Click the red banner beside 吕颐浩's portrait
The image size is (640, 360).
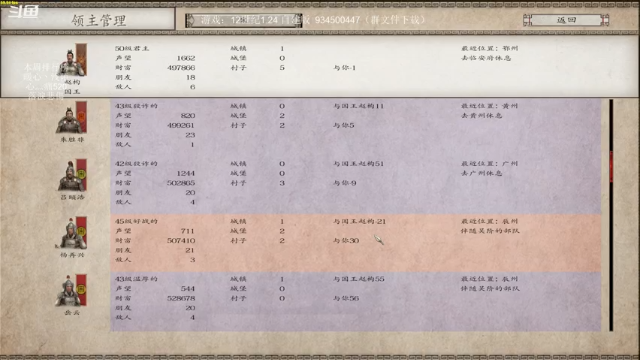click(x=82, y=174)
